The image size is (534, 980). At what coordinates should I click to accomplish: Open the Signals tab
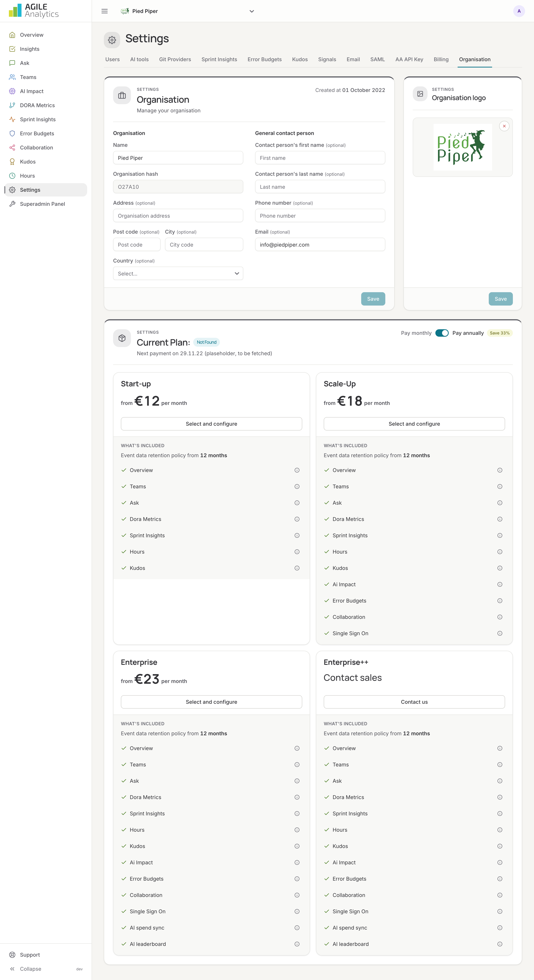point(327,59)
